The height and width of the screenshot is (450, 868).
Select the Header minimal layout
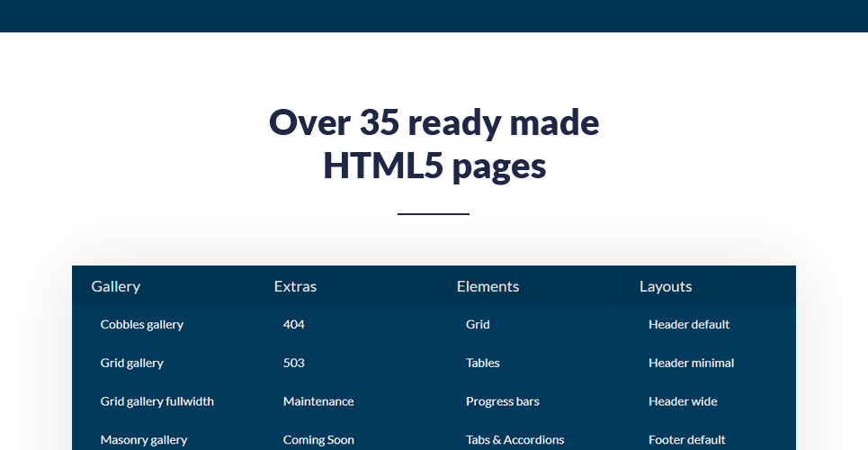coord(691,363)
